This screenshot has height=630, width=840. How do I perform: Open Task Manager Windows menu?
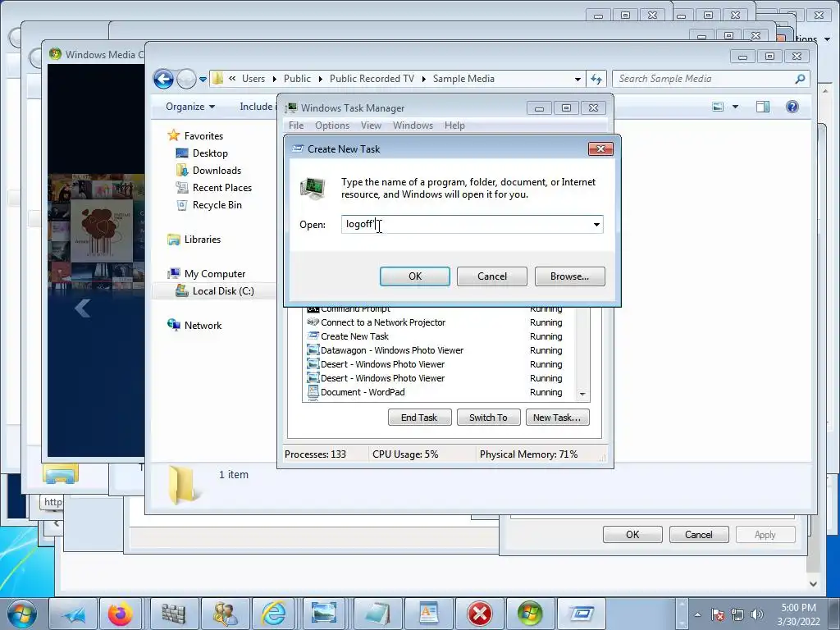413,126
